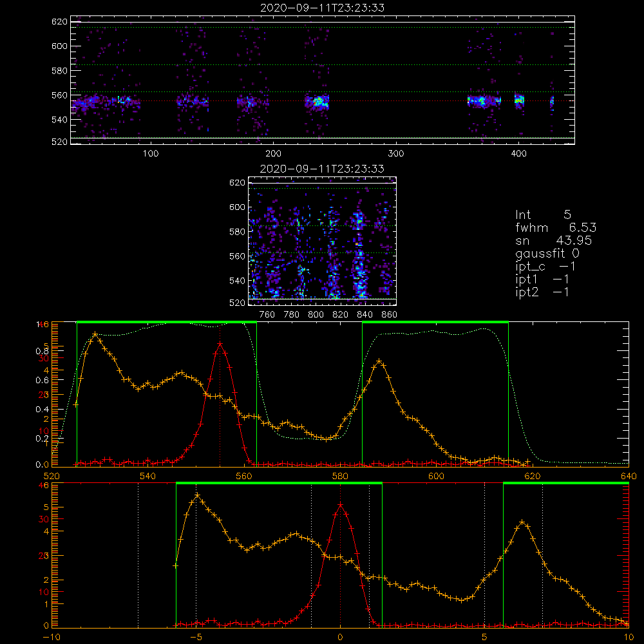Click y-axis label 560 on top image
This screenshot has height=644, width=644.
tap(59, 95)
